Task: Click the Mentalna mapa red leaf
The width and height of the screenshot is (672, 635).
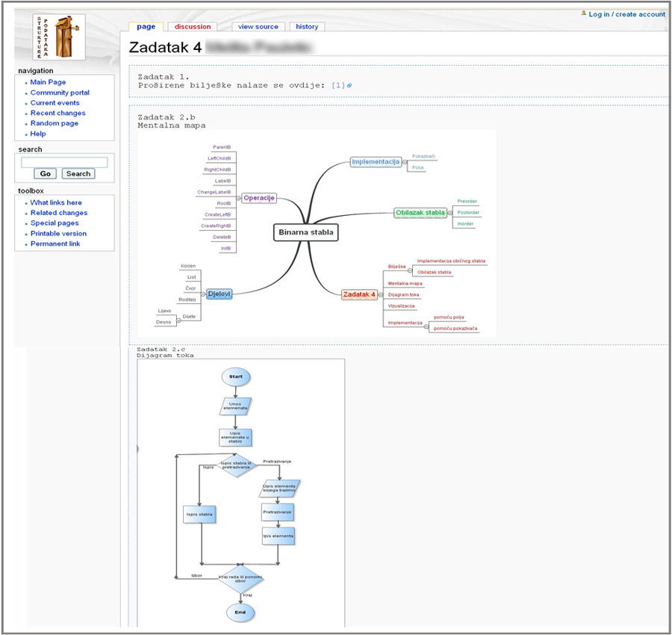Action: point(405,283)
